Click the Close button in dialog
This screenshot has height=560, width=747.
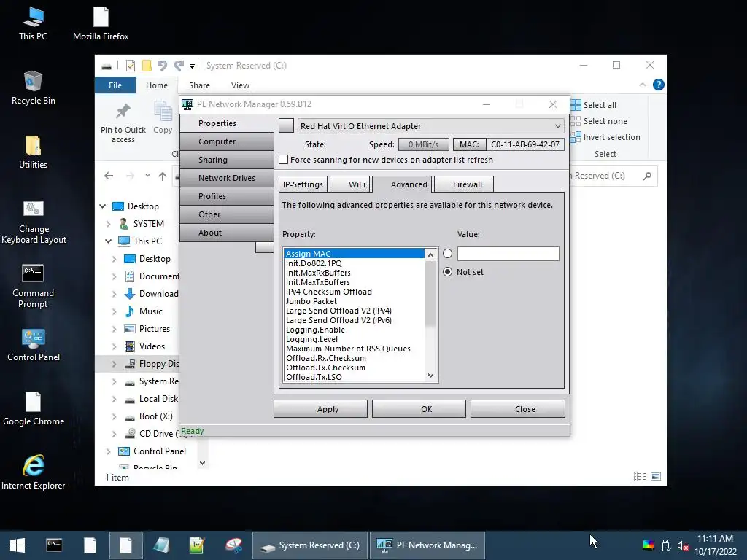pyautogui.click(x=518, y=409)
